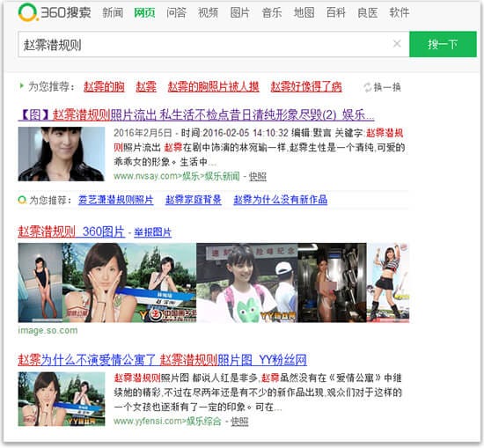Open the last image with raised-arm pose
Image resolution: width=484 pixels, height=448 pixels.
pyautogui.click(x=388, y=283)
